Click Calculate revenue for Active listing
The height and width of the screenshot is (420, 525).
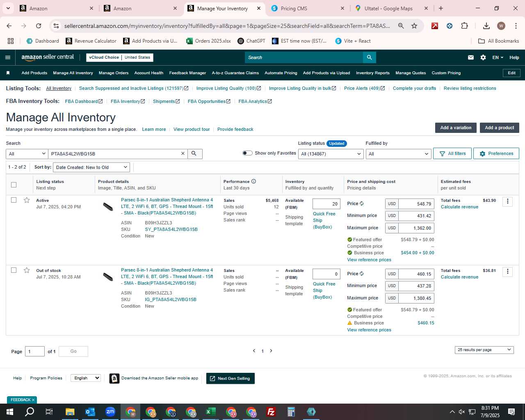(459, 207)
